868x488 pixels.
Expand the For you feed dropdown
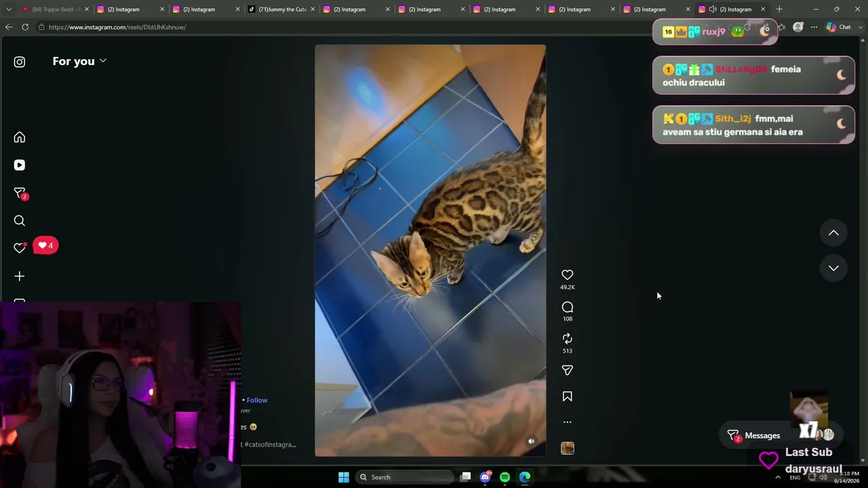click(79, 61)
